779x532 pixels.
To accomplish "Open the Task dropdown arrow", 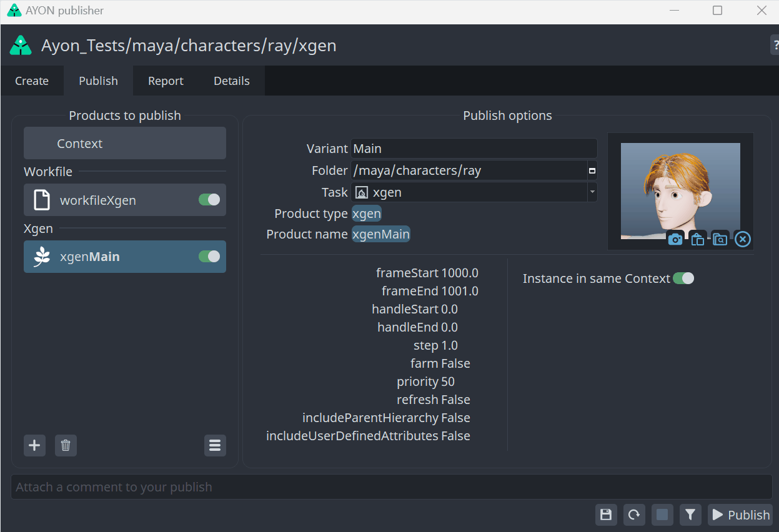I will coord(592,192).
